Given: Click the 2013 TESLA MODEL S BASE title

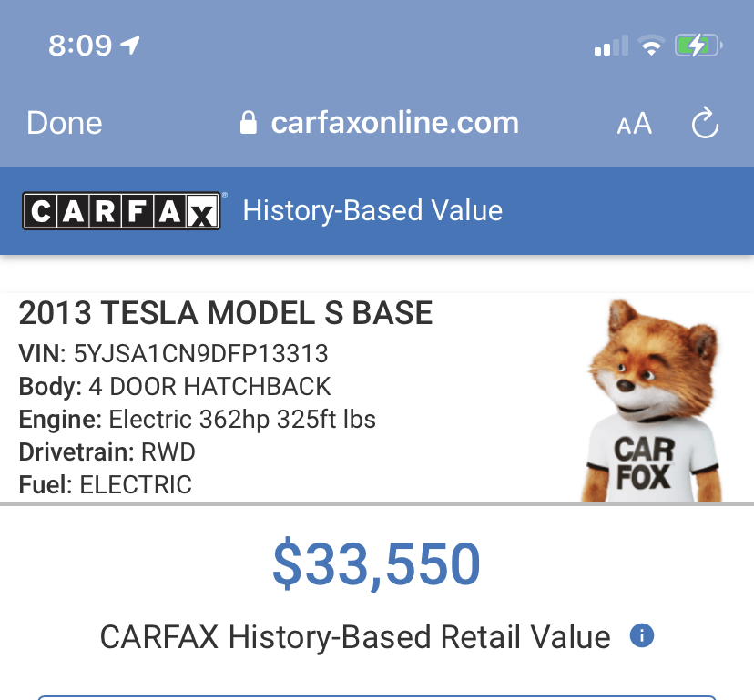Looking at the screenshot, I should 226,313.
